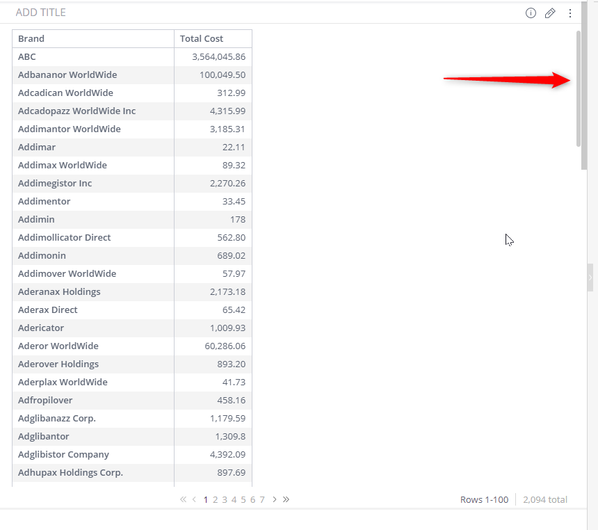Click the table's inner vertical scrollbar thumb
Screen dimensions: 598x530
click(578, 88)
